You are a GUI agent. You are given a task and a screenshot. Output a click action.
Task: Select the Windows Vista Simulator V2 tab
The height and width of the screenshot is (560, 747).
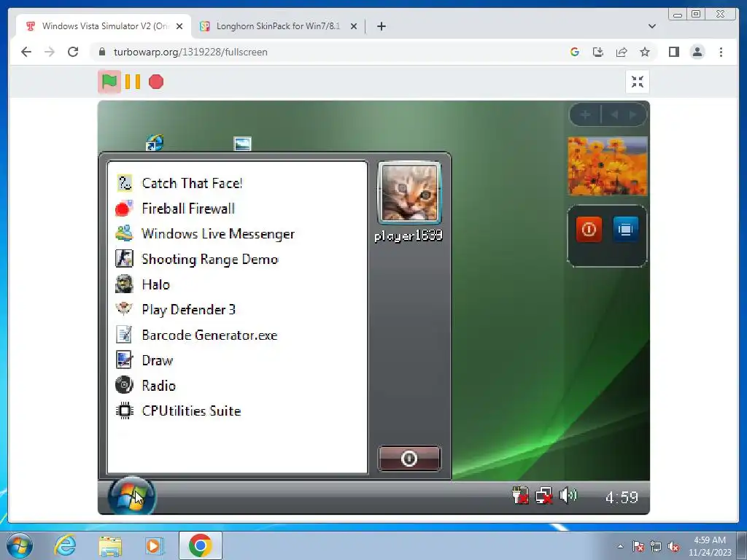tap(104, 26)
